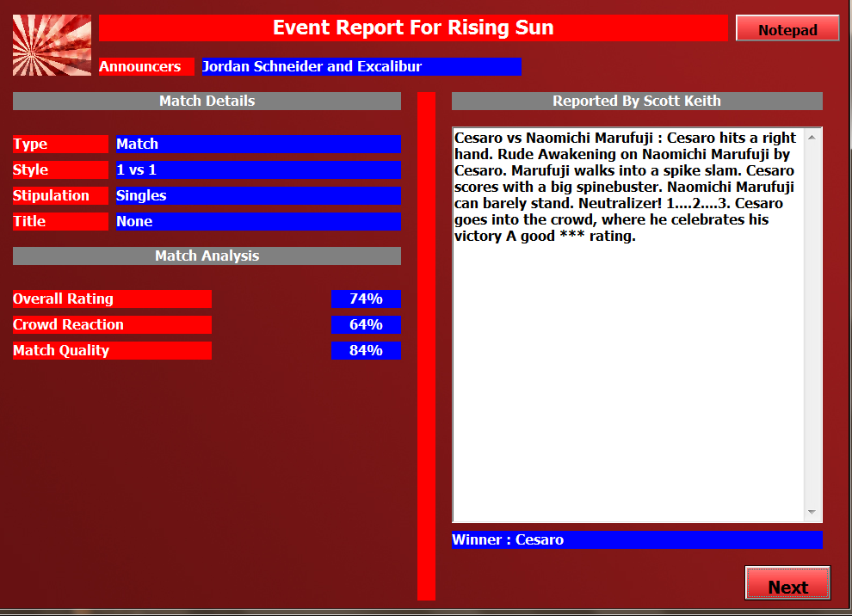Click the Type label
Viewport: 852px width, 616px height.
click(60, 144)
